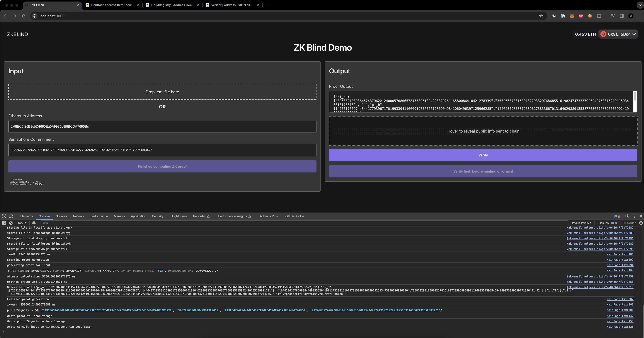644x338 pixels.
Task: Open the Default levels dropdown
Action: [x=581, y=223]
